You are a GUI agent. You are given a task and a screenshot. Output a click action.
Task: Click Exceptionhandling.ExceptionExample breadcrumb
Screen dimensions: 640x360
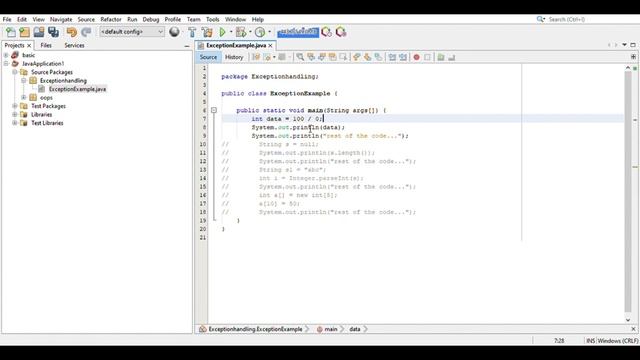tap(255, 329)
